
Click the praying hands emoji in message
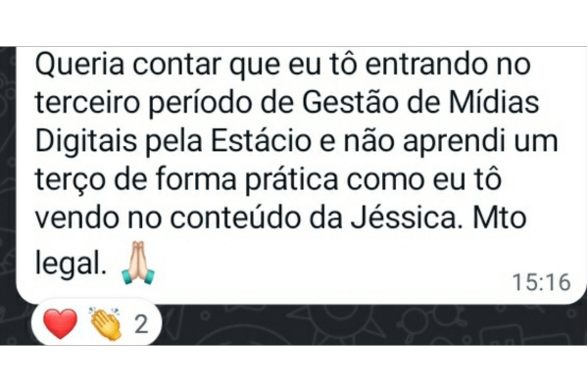tap(138, 263)
